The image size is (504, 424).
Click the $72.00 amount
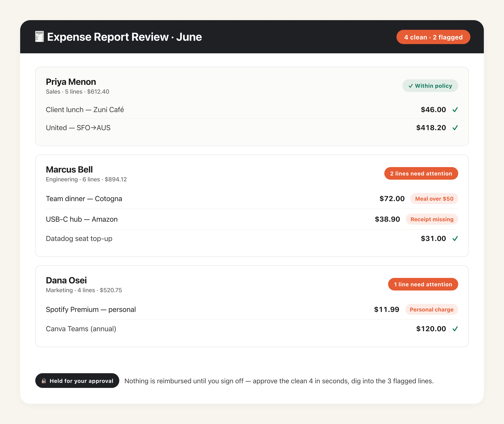click(x=392, y=199)
